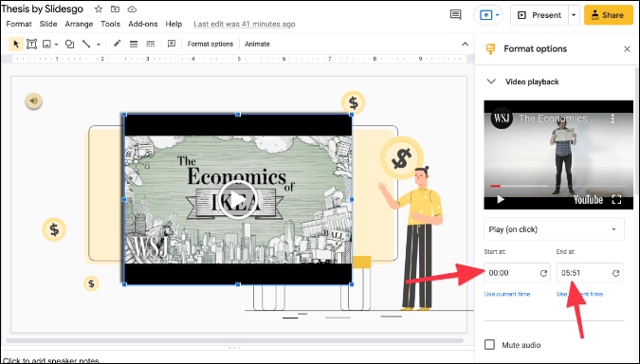Image resolution: width=640 pixels, height=364 pixels.
Task: Open the border dash style icon
Action: (x=150, y=44)
